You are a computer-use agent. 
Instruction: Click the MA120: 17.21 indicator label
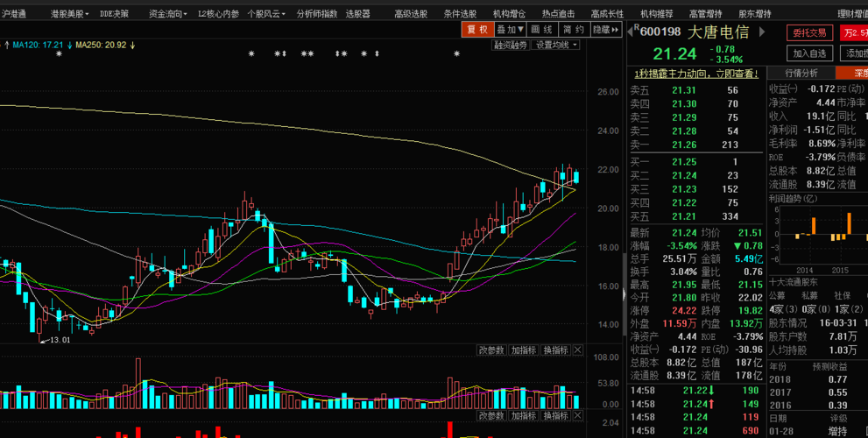(x=38, y=45)
